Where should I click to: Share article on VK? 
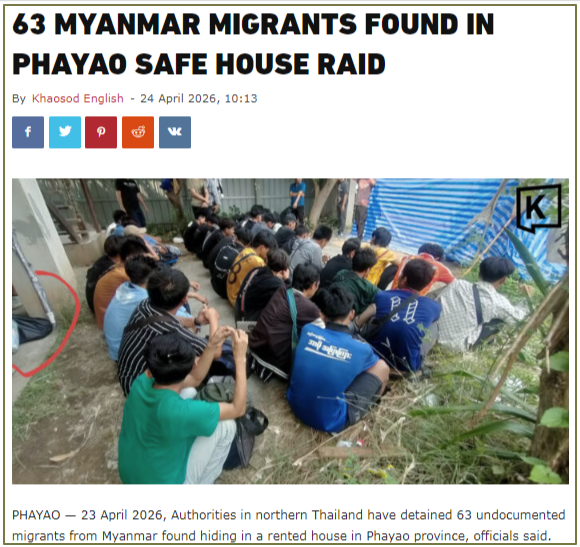pyautogui.click(x=175, y=132)
